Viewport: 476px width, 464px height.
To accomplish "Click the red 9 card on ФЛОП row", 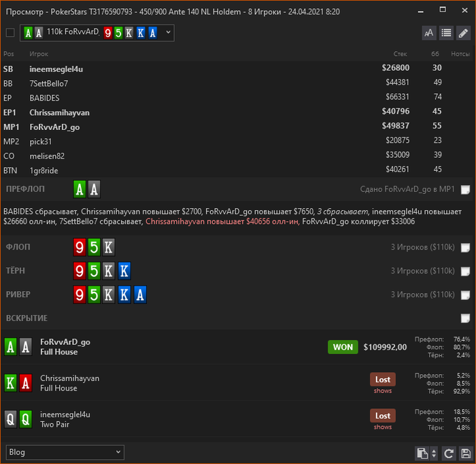I will [80, 247].
